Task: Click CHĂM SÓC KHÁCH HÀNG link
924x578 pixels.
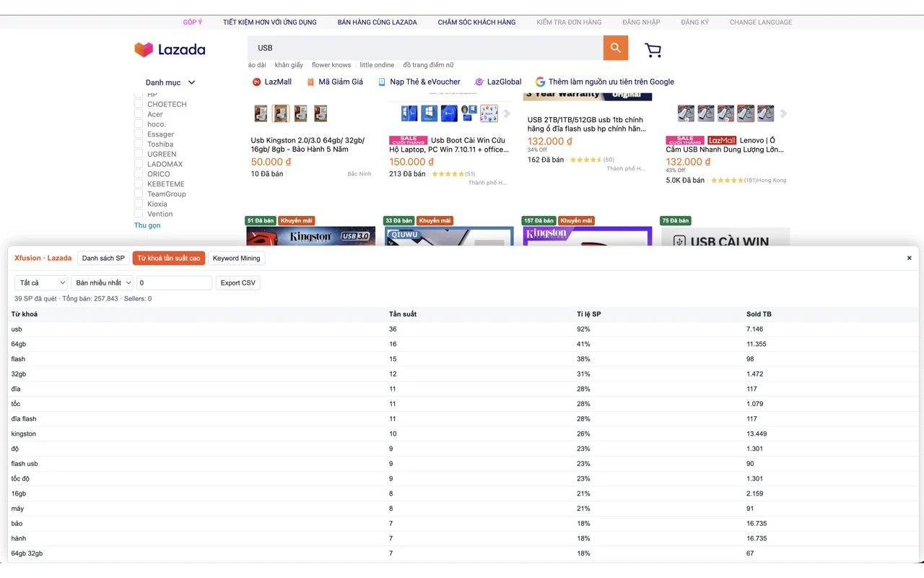Action: (x=476, y=22)
